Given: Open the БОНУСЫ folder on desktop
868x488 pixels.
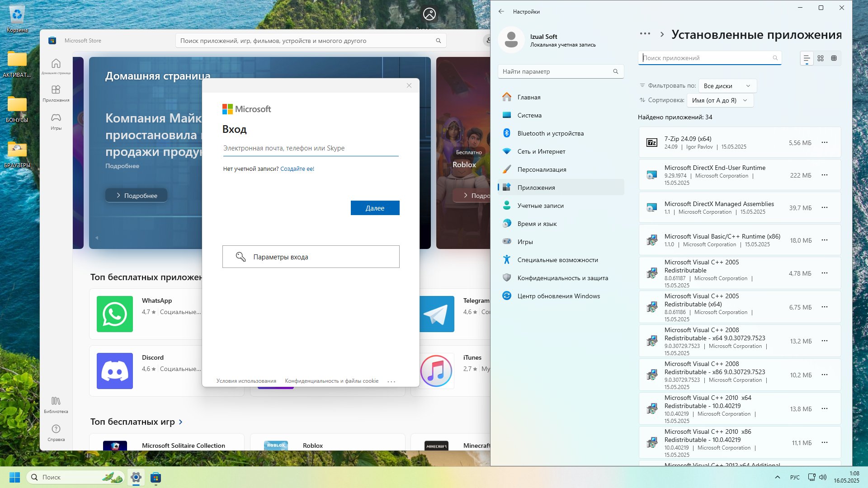Looking at the screenshot, I should pos(17,109).
